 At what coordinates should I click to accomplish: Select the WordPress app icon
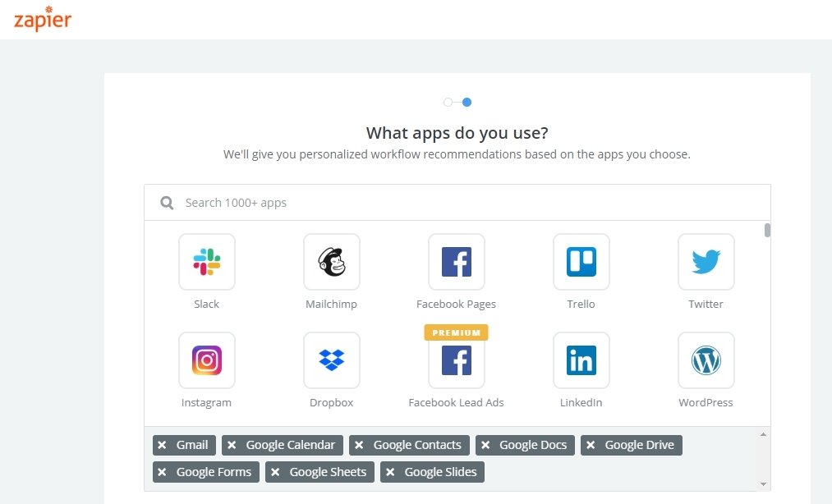tap(706, 360)
